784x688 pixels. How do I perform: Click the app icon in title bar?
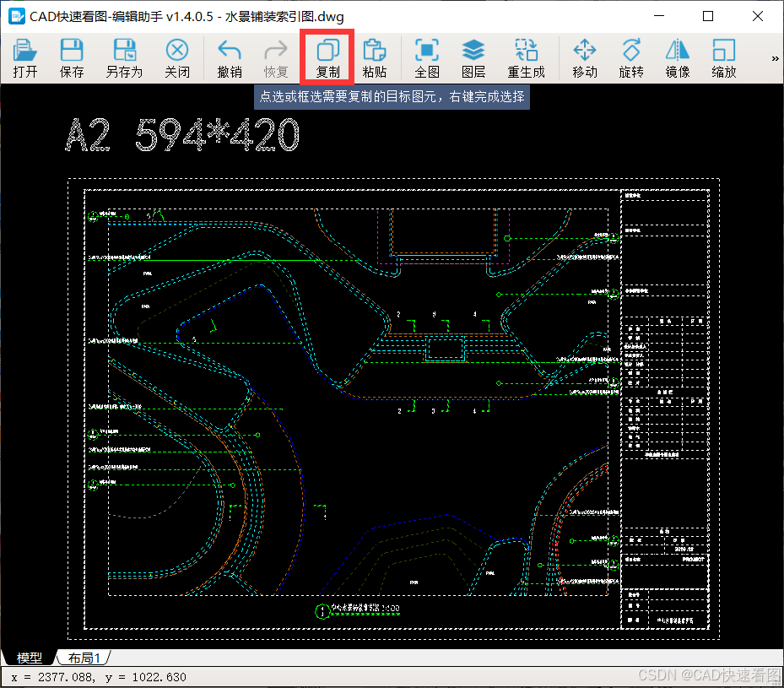click(17, 16)
